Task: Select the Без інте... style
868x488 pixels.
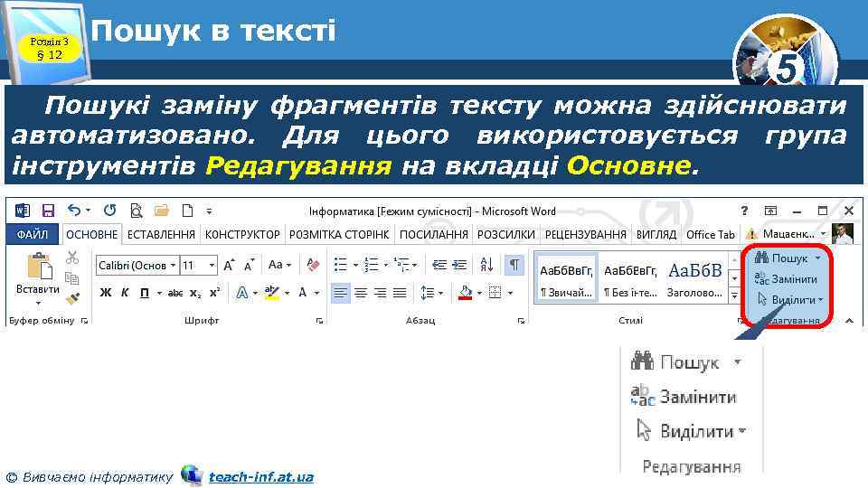Action: 630,279
